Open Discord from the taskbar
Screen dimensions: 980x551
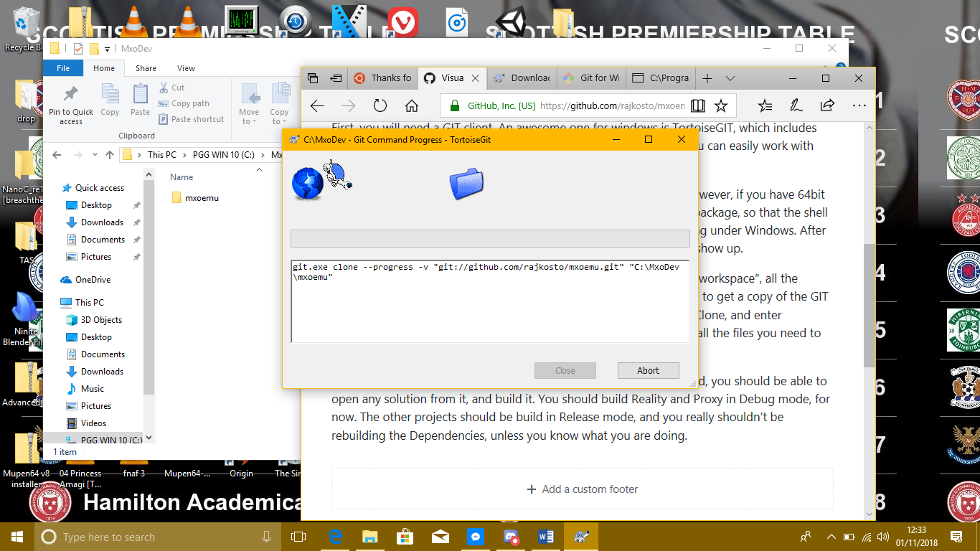tap(510, 537)
